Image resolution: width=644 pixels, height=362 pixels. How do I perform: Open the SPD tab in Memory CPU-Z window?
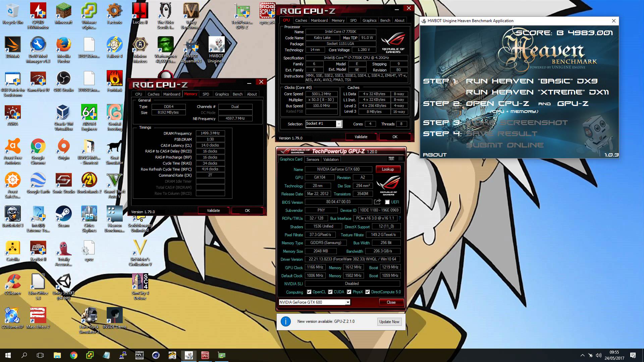[206, 94]
